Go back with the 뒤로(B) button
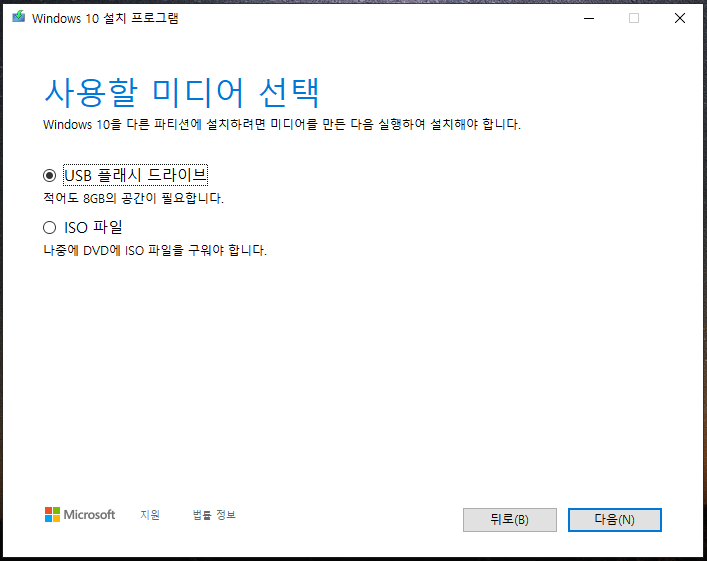 510,520
